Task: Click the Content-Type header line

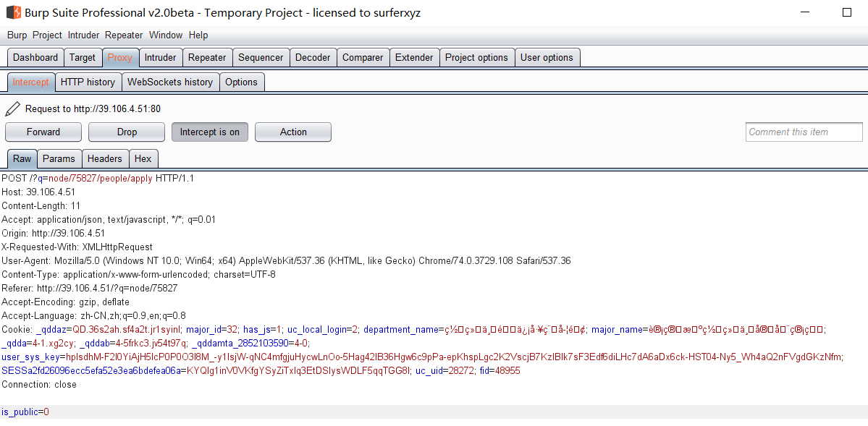Action: pos(138,274)
